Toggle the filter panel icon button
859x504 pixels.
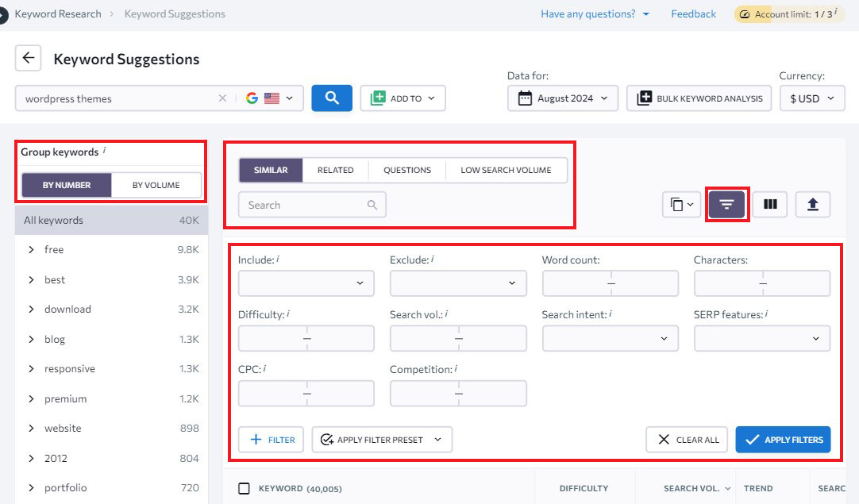pos(726,204)
